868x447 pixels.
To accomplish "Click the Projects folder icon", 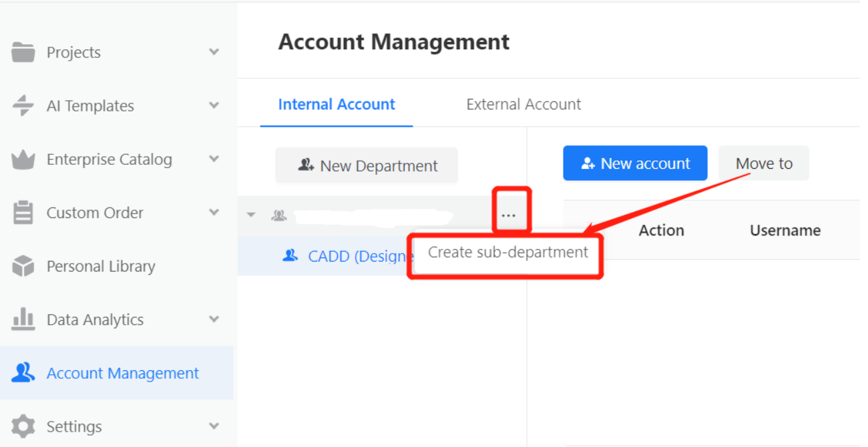I will coord(23,52).
